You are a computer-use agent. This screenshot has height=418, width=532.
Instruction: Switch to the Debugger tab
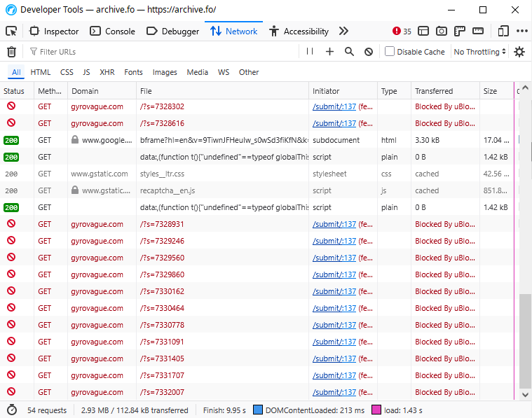point(172,31)
